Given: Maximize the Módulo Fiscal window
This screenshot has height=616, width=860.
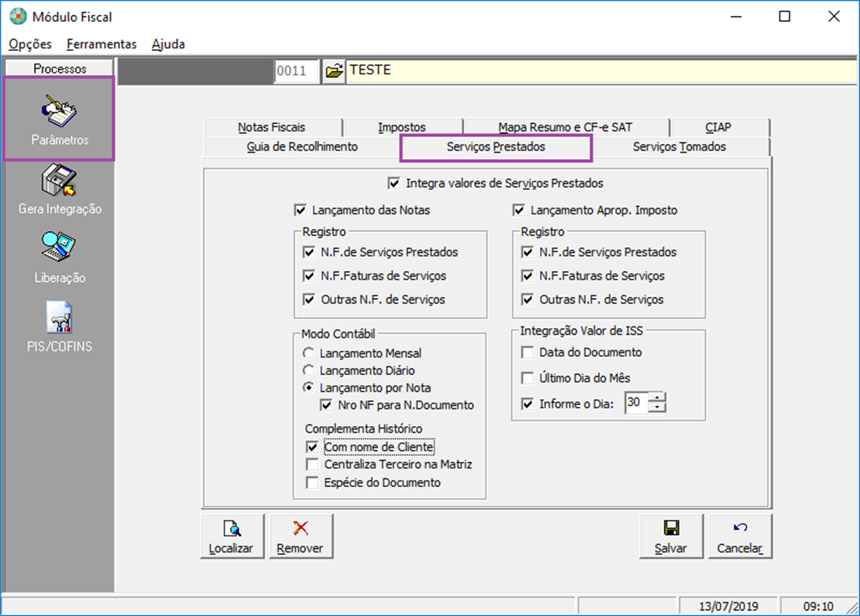Looking at the screenshot, I should pyautogui.click(x=785, y=17).
